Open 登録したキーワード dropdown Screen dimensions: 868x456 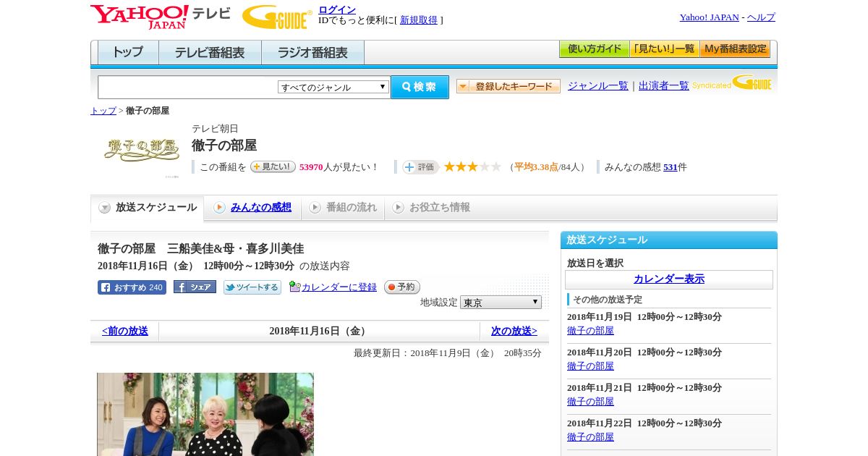tap(509, 86)
